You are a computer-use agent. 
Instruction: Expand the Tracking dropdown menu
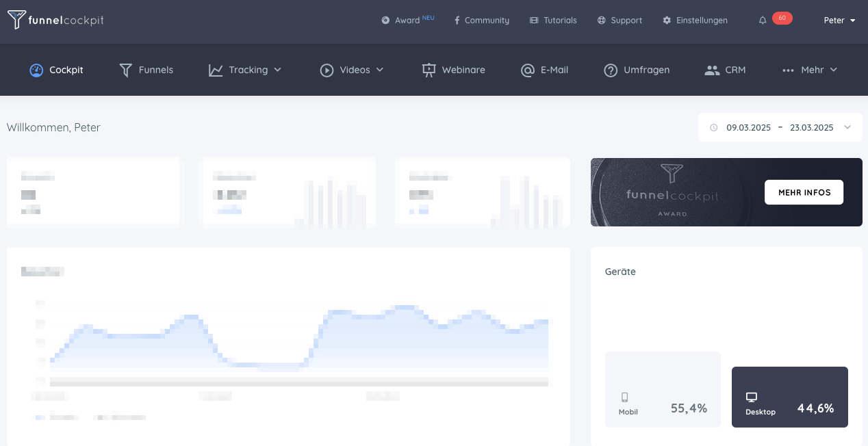coord(245,70)
